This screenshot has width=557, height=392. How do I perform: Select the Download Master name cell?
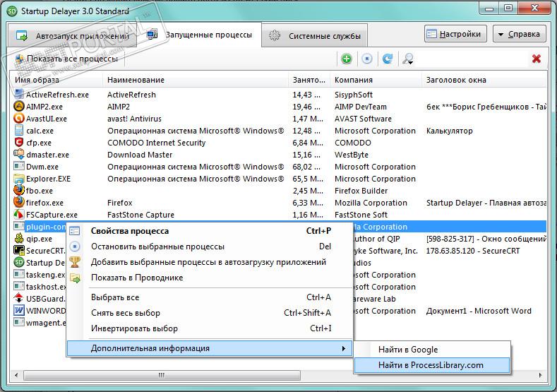click(140, 155)
